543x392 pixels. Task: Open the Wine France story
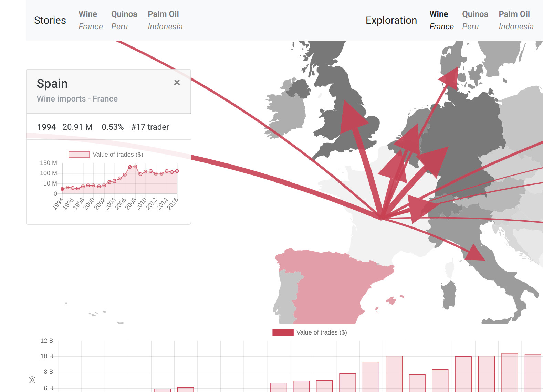pyautogui.click(x=91, y=20)
